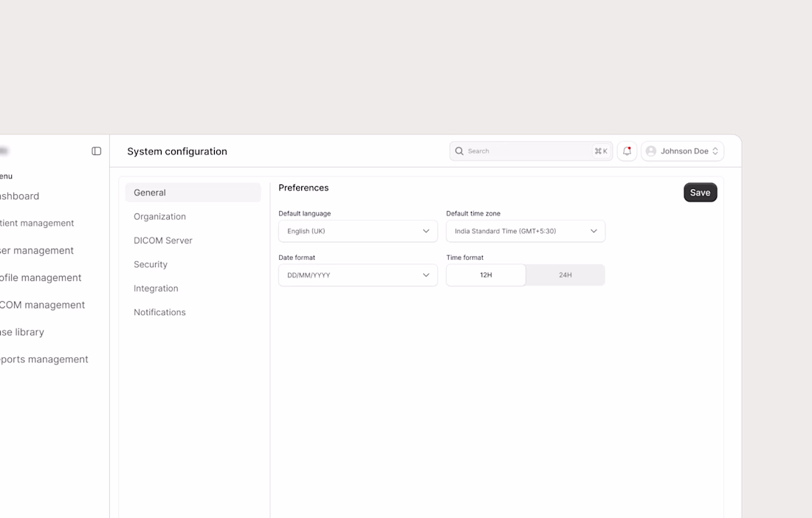Viewport: 812px width, 518px height.
Task: Open Patient management in the sidebar
Action: point(37,223)
